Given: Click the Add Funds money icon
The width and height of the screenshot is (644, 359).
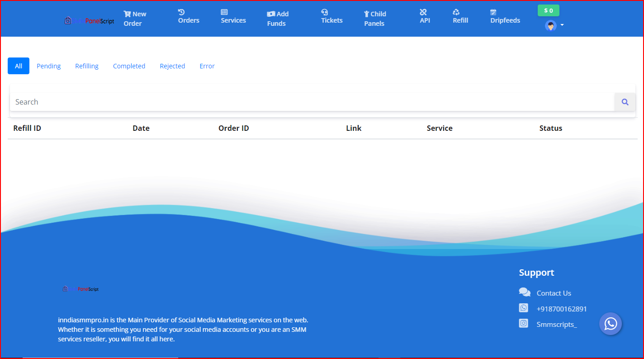Looking at the screenshot, I should click(271, 14).
